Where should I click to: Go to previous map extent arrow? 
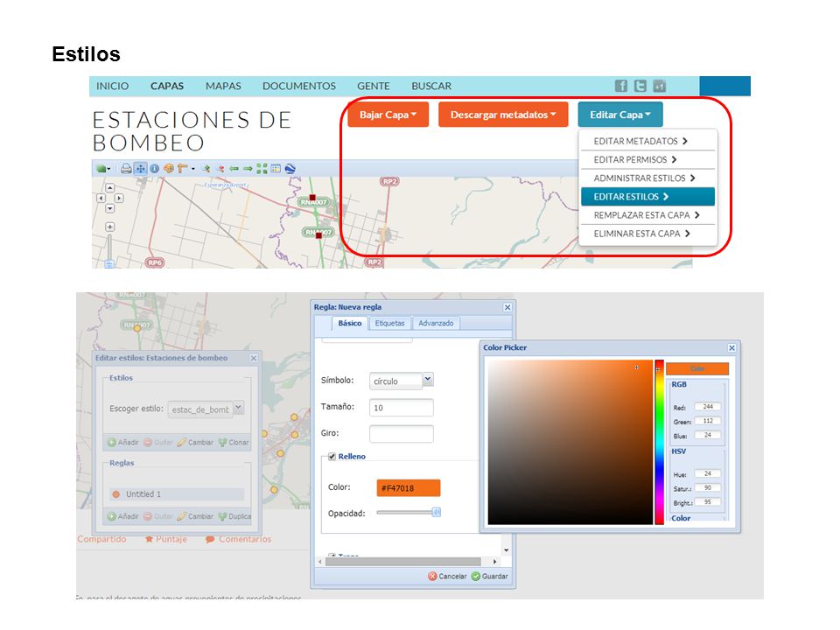click(234, 169)
